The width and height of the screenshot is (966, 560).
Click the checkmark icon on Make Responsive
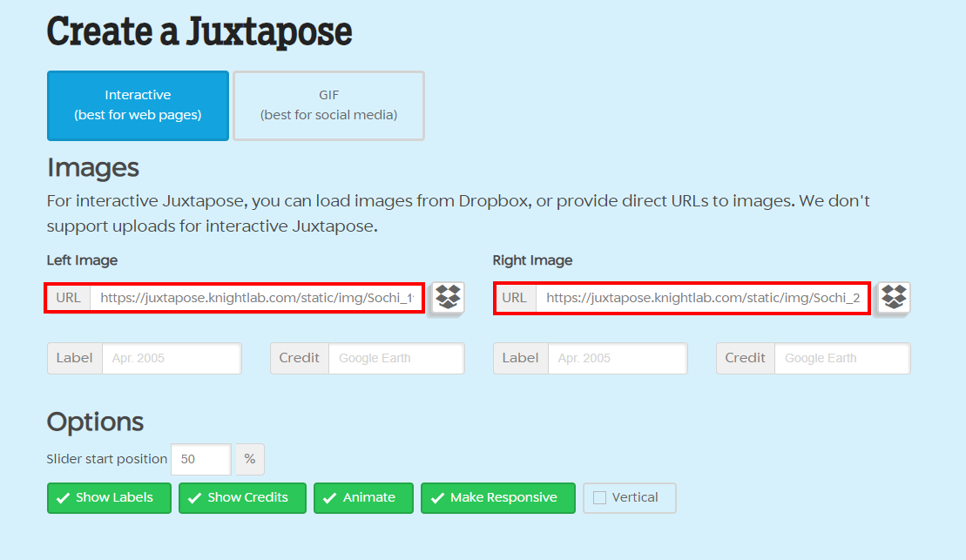[436, 498]
